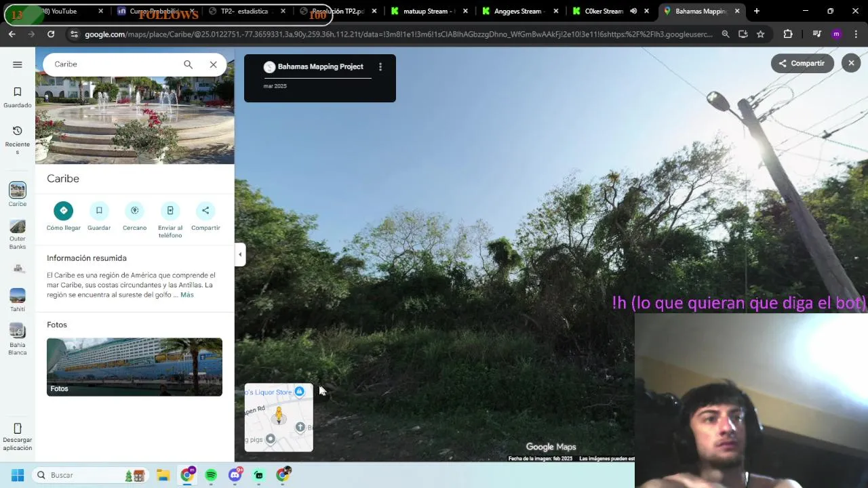Click the taskbar Buscar search box
Image resolution: width=868 pixels, height=488 pixels.
pos(91,475)
